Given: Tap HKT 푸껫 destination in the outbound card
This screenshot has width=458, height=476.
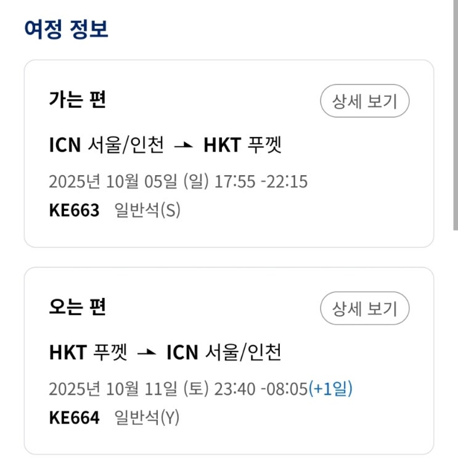Looking at the screenshot, I should pos(242,145).
